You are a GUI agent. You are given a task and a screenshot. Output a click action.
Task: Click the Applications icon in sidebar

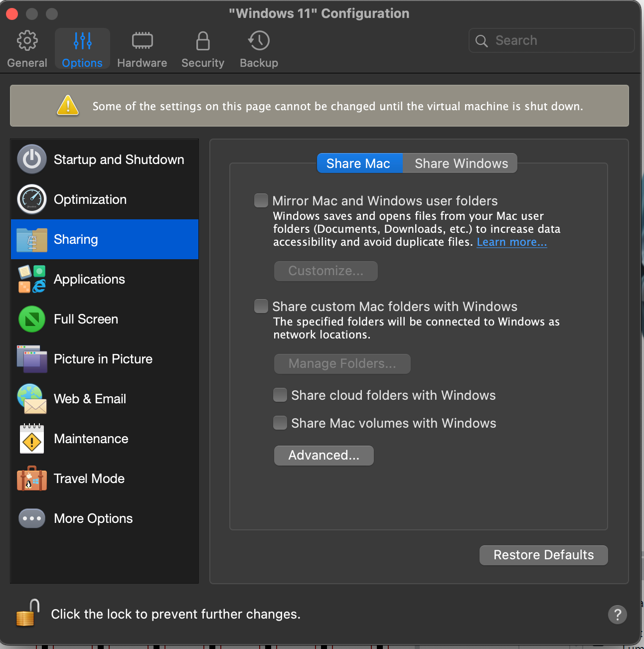point(32,279)
